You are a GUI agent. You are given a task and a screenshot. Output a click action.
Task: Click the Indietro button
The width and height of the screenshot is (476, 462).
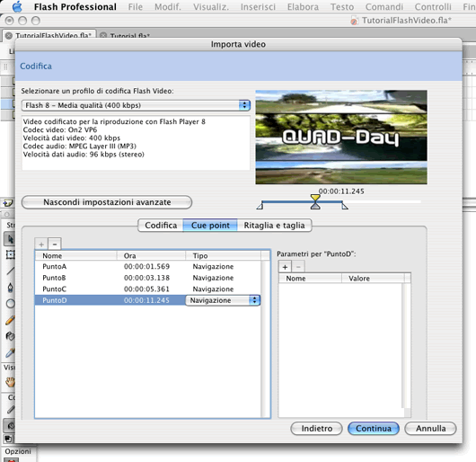(317, 428)
